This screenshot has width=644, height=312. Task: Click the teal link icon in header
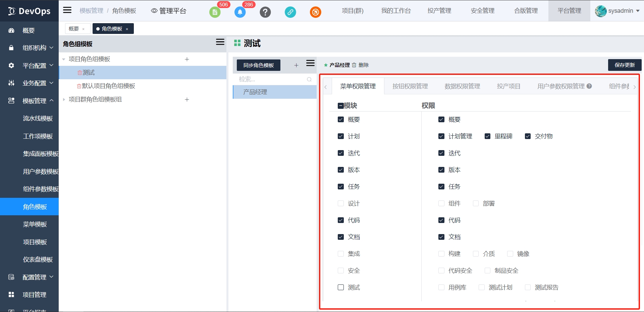tap(290, 12)
